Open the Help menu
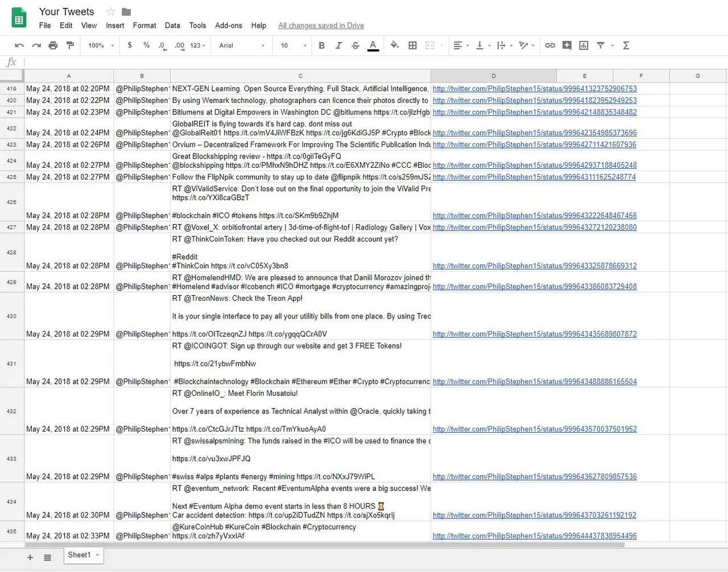Image resolution: width=728 pixels, height=572 pixels. [x=259, y=26]
